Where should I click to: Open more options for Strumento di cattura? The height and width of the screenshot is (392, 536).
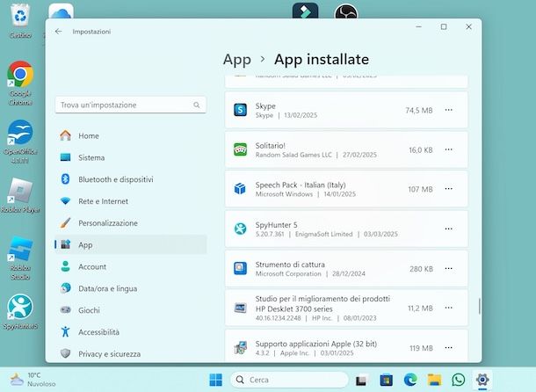click(x=448, y=268)
